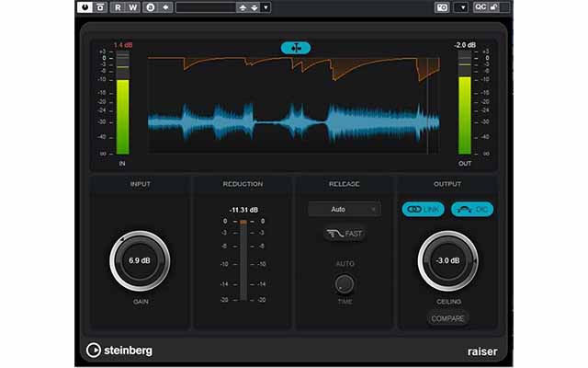Click the COMPARE button
Screen dimensions: 588x368
coord(447,318)
